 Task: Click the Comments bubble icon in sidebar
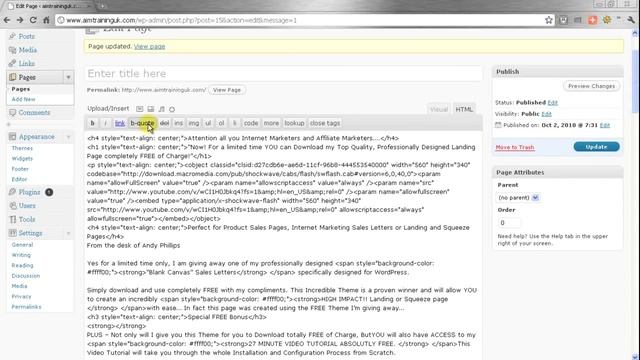12,112
